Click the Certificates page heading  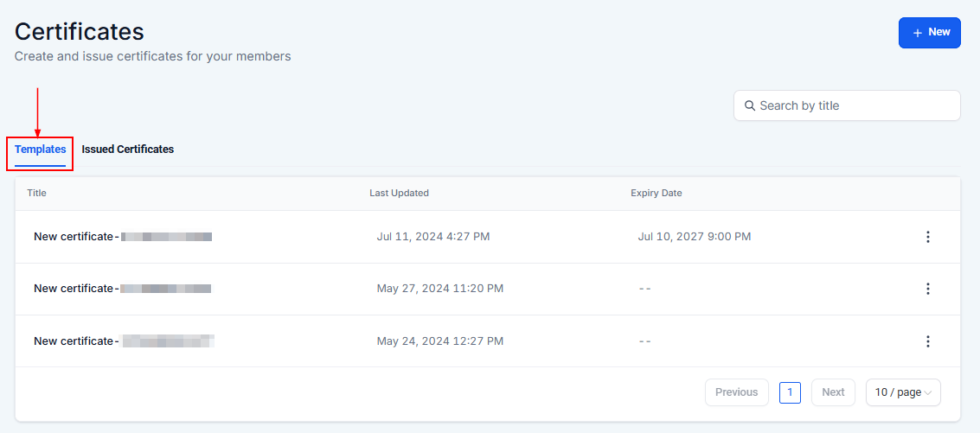(80, 31)
